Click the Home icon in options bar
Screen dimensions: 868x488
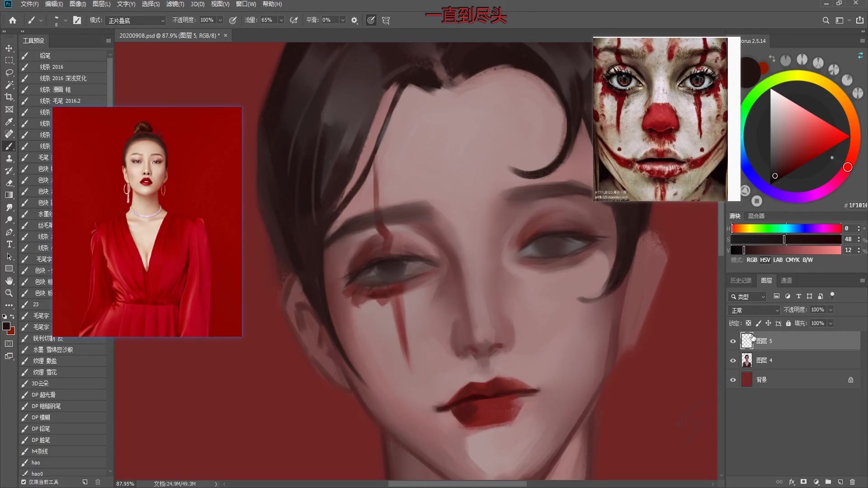(13, 20)
